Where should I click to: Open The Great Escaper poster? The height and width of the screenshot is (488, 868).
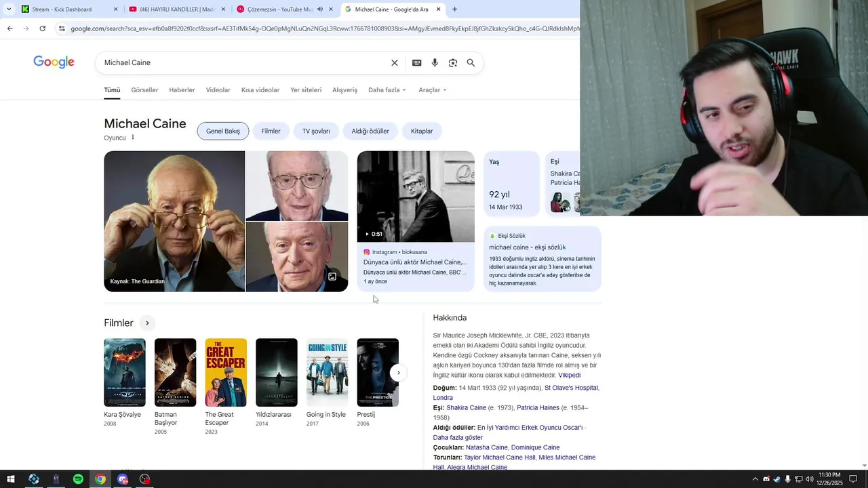[226, 372]
